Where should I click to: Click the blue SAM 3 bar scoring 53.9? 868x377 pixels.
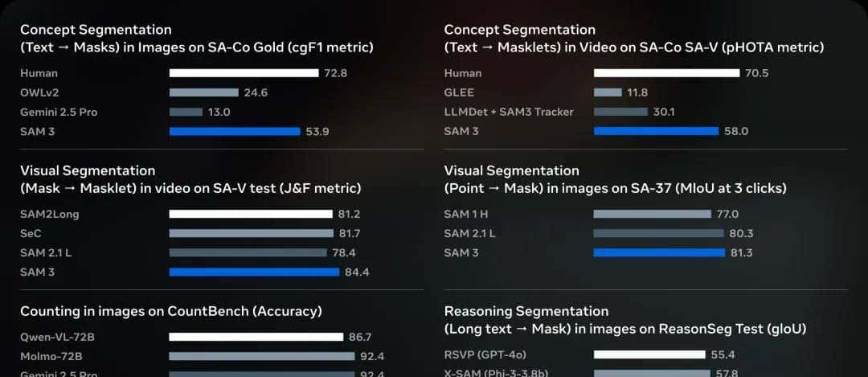click(234, 131)
